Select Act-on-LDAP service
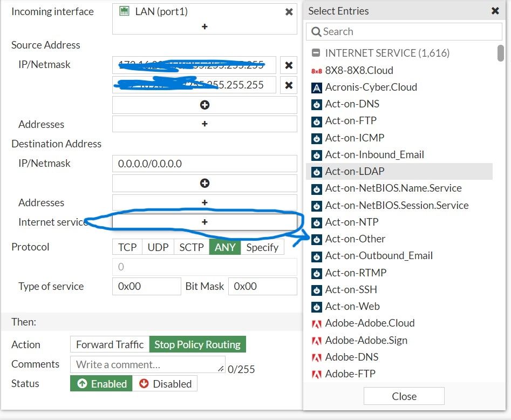This screenshot has width=511, height=420. (x=399, y=172)
